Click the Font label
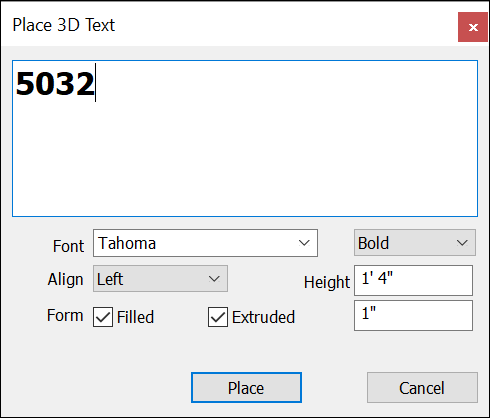490x418 pixels. (x=68, y=246)
